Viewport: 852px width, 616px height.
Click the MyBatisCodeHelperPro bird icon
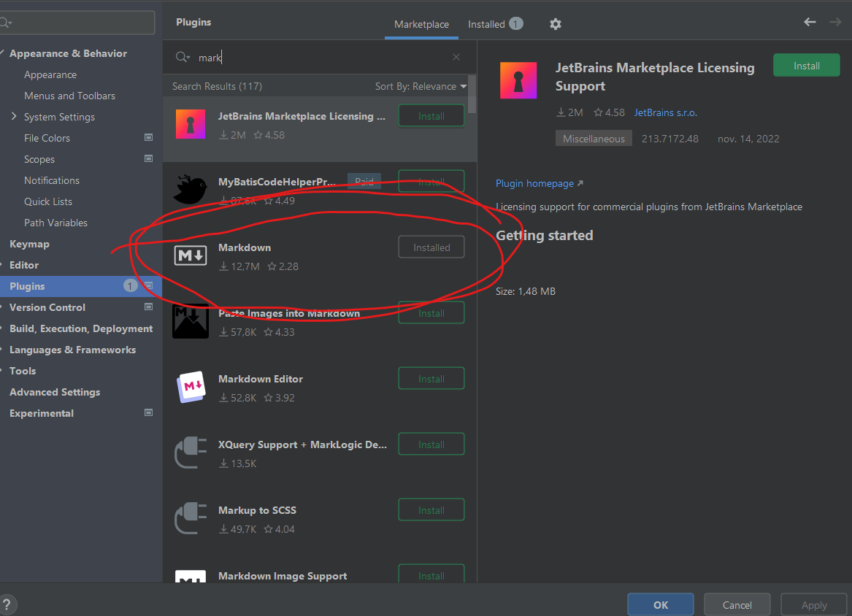(191, 190)
